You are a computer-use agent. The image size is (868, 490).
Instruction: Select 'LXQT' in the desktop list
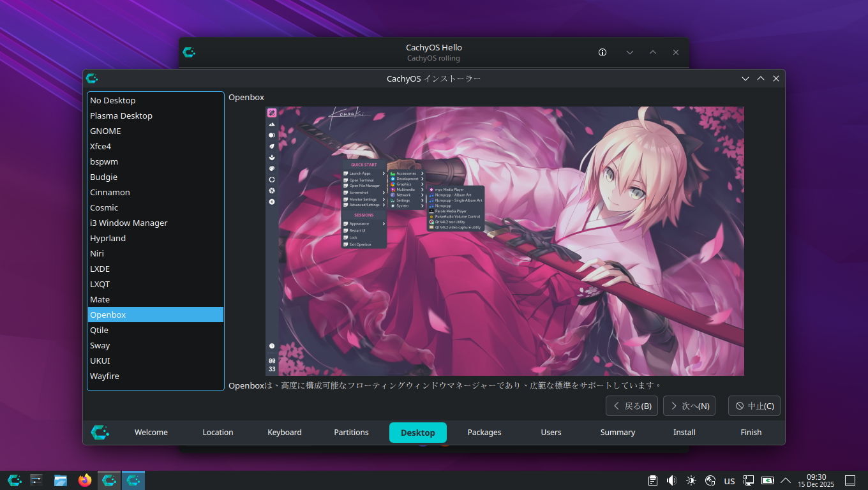coord(156,284)
